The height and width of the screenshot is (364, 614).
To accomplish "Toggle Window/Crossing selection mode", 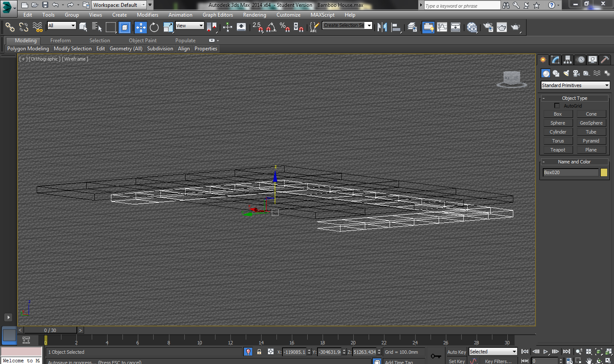I will [125, 27].
